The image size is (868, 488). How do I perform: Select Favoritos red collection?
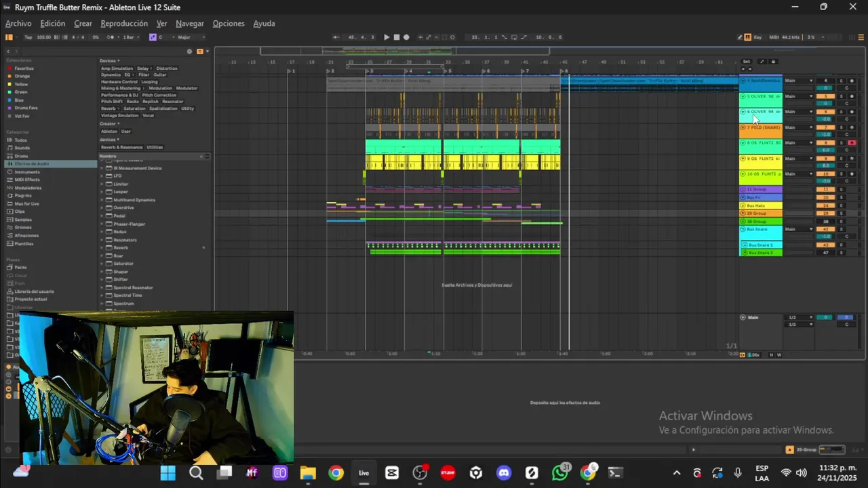[24, 68]
